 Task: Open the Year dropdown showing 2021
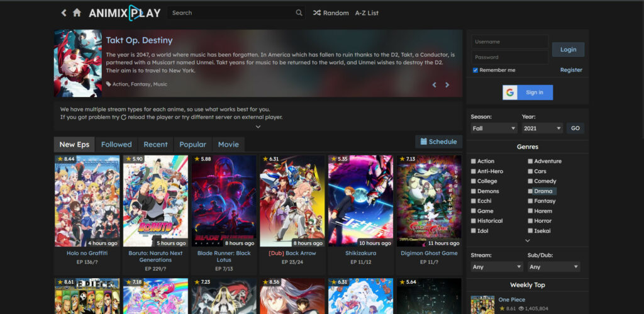tap(542, 128)
